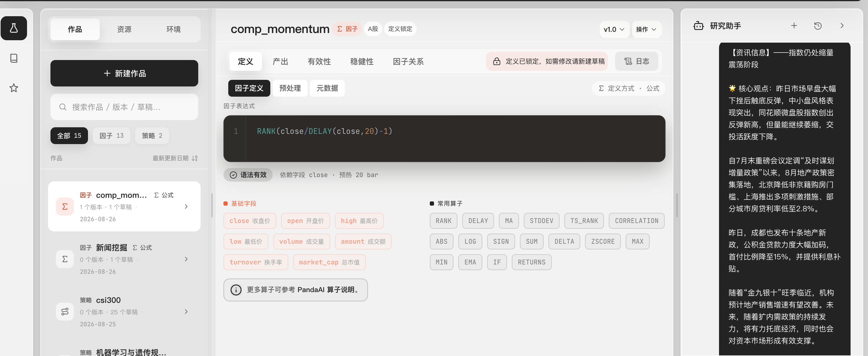
Task: Select the 因子定义 sub-tab
Action: coord(249,88)
